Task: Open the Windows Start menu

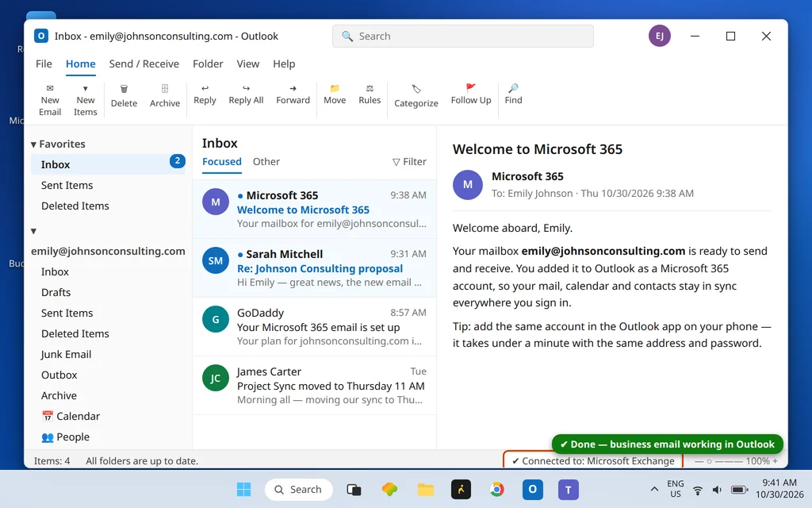Action: coord(243,489)
